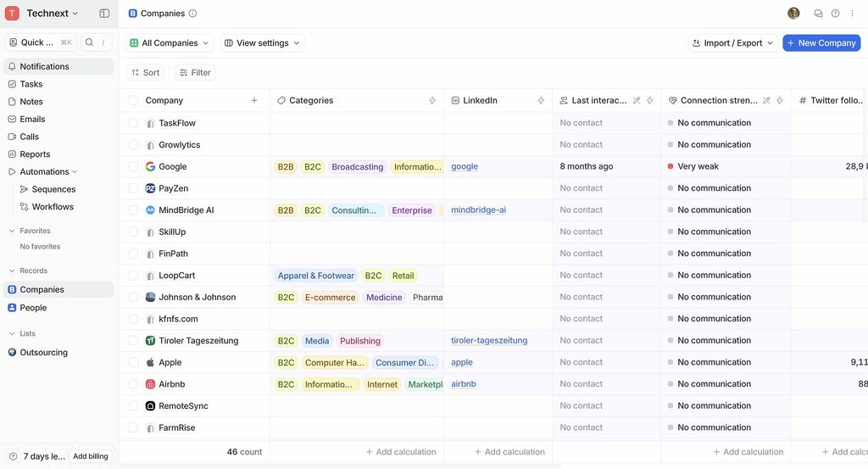Expand the Automations section chevron

pos(75,171)
